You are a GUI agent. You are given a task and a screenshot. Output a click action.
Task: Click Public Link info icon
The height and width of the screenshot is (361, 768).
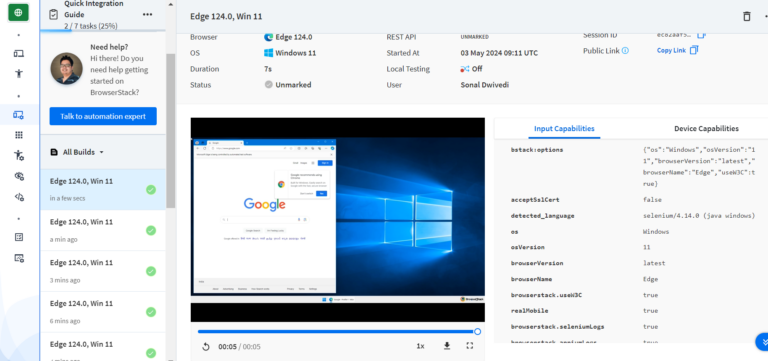625,50
